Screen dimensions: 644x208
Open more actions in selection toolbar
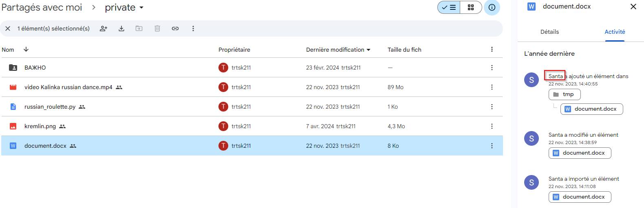point(193,28)
